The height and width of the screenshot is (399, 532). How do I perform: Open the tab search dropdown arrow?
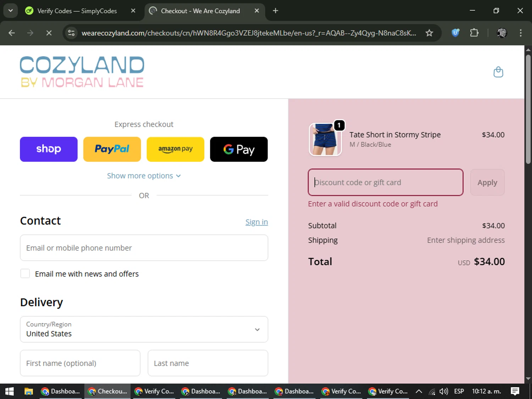(11, 11)
